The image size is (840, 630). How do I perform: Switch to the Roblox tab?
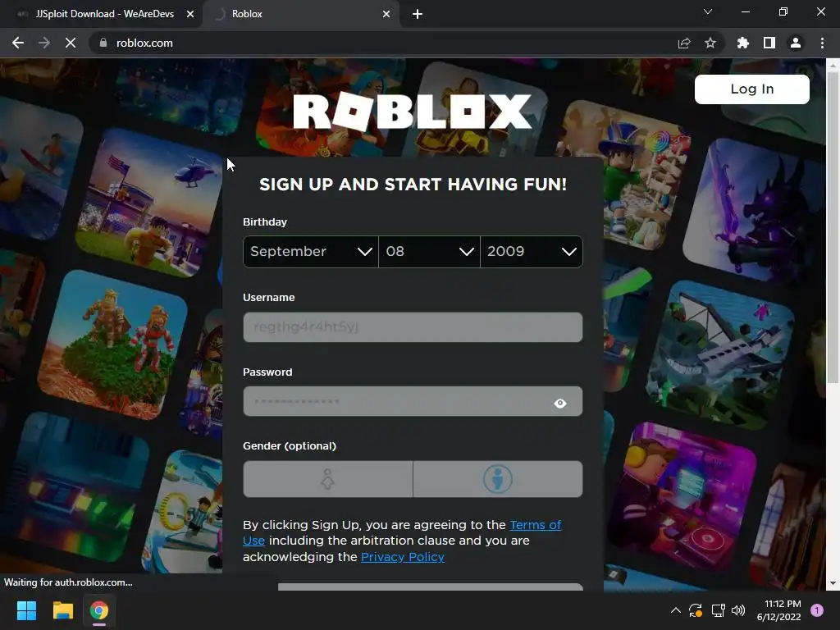[303, 14]
